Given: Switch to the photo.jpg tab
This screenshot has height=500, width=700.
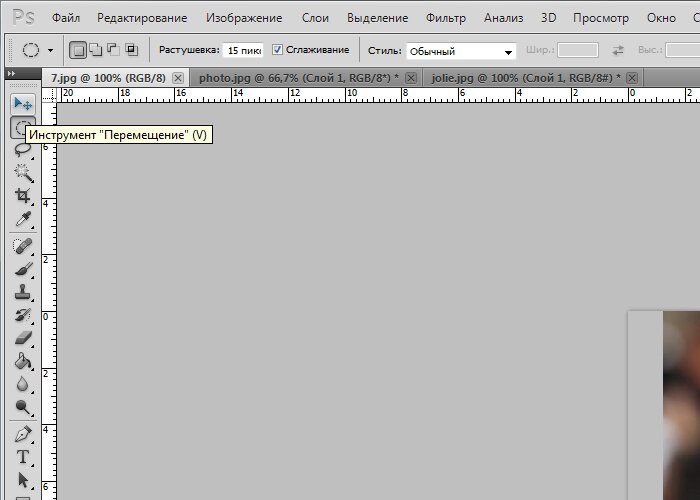Looking at the screenshot, I should (299, 78).
